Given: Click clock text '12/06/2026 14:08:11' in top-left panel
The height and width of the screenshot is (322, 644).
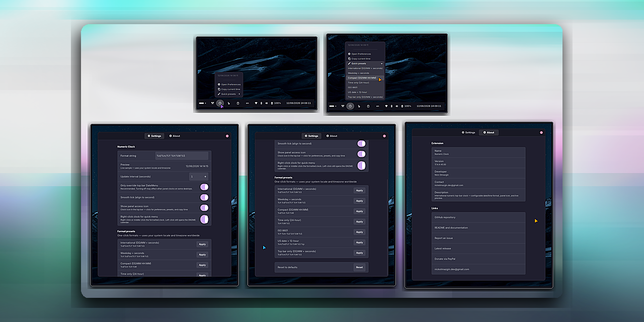Looking at the screenshot, I should (x=298, y=103).
